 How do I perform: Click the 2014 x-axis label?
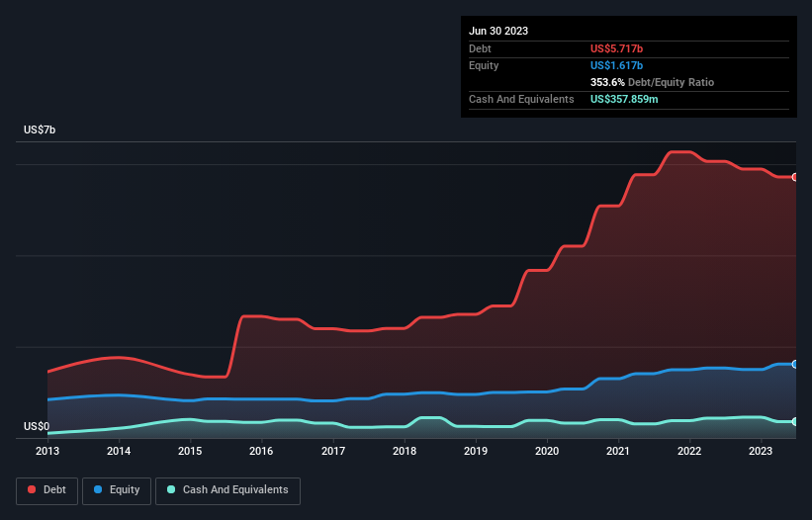(x=119, y=451)
